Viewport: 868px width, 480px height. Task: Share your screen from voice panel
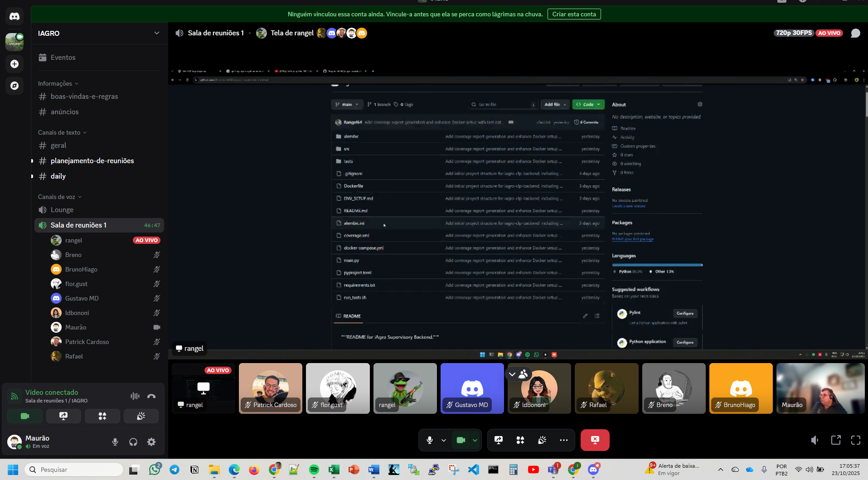click(x=63, y=416)
